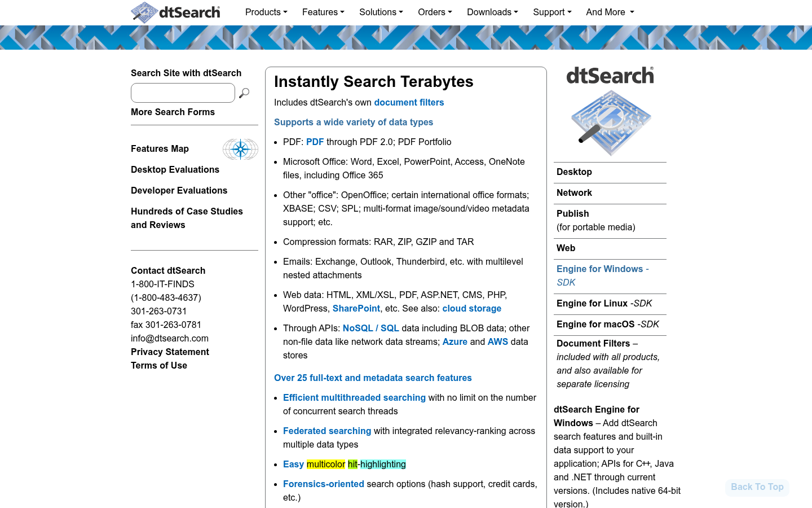Open Over 25 full-text and metadata search features
812x508 pixels.
click(x=373, y=378)
